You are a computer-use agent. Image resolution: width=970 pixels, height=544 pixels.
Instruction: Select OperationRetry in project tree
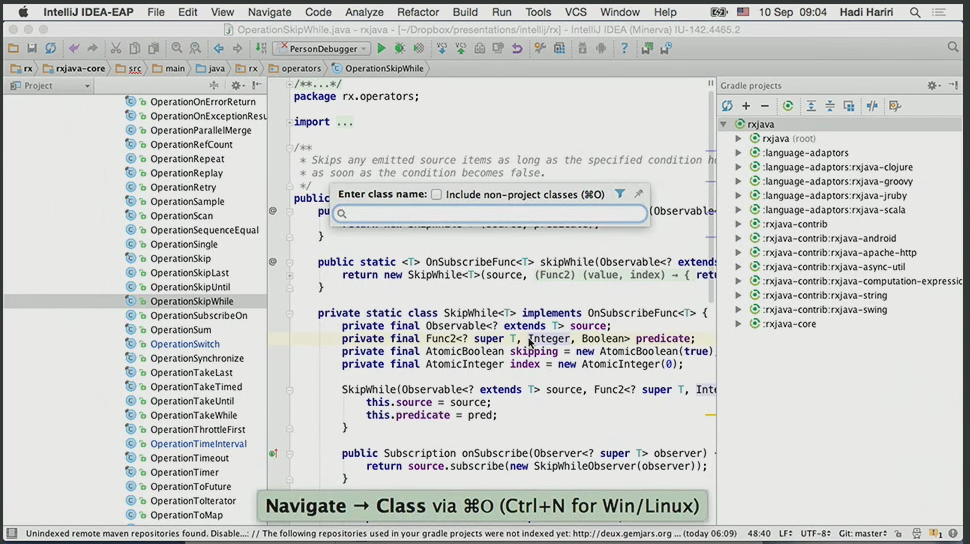pyautogui.click(x=182, y=188)
